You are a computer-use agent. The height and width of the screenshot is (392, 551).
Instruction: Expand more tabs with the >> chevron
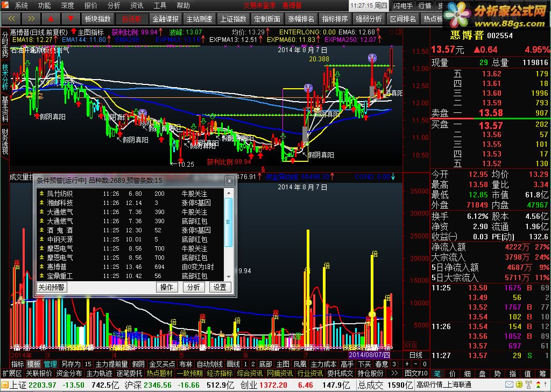coord(394,373)
